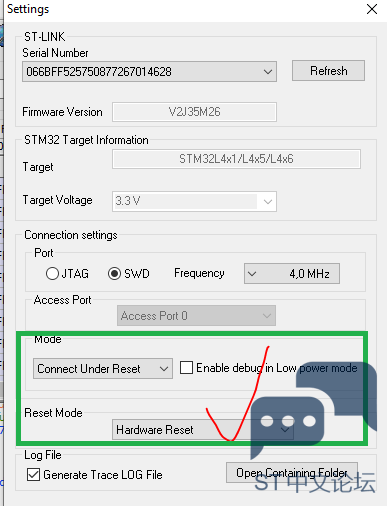This screenshot has height=506, width=388.
Task: Click the Open Containing Folder button
Action: [292, 473]
